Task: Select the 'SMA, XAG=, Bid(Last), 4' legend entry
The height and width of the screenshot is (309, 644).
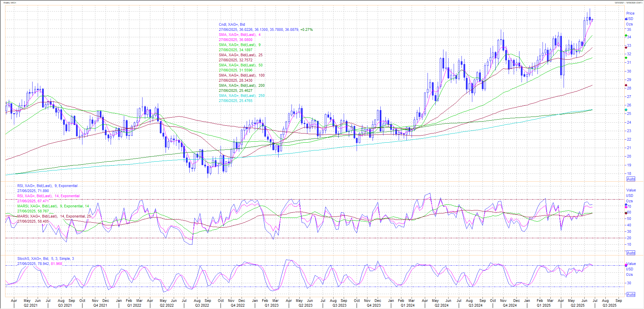Action: click(240, 35)
